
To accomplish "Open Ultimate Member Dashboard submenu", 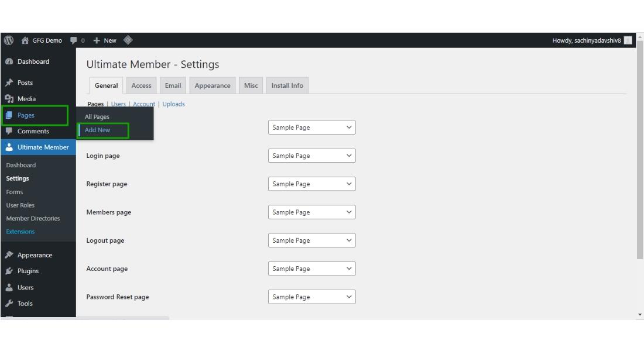I will coord(21,165).
